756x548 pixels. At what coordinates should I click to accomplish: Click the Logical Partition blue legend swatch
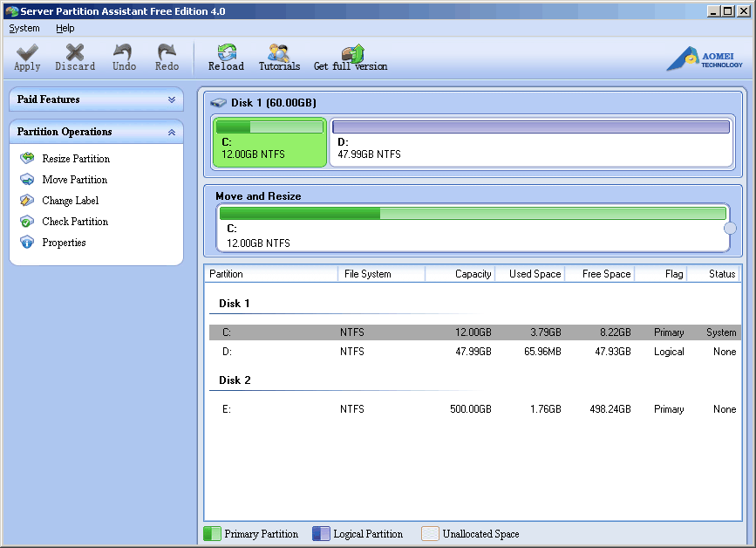click(x=321, y=533)
